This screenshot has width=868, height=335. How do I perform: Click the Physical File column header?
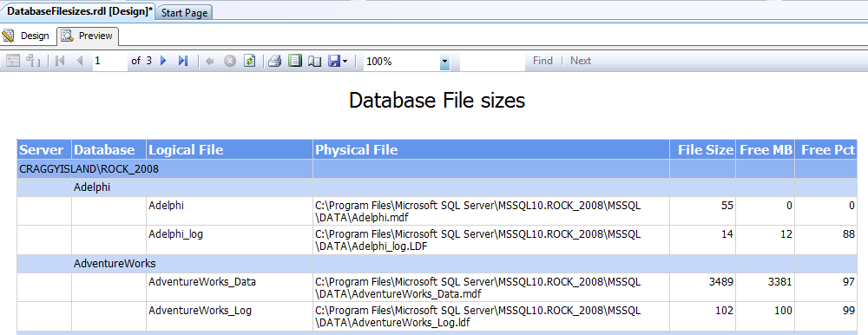tap(491, 149)
